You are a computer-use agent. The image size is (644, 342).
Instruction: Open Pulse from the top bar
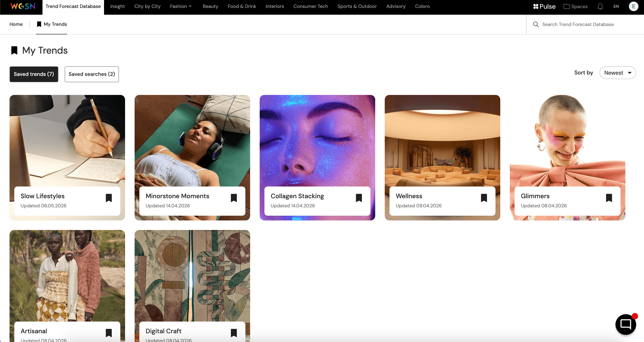pos(544,7)
